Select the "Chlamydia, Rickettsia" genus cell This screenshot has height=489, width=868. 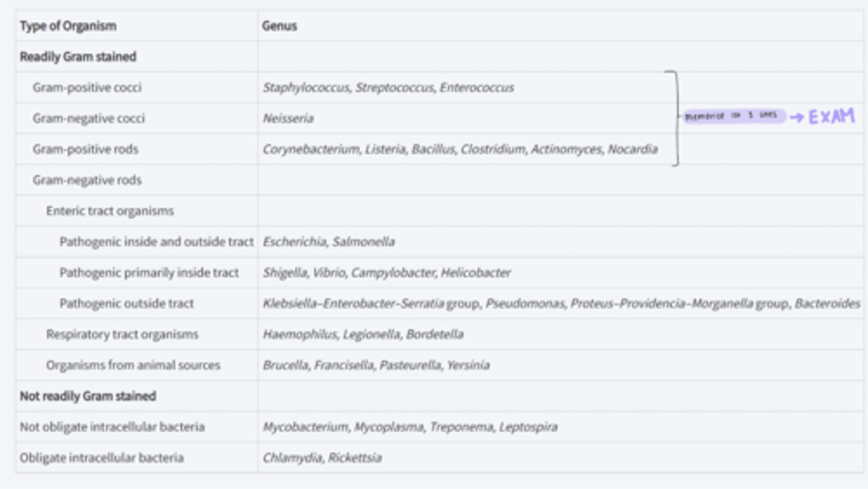(322, 458)
